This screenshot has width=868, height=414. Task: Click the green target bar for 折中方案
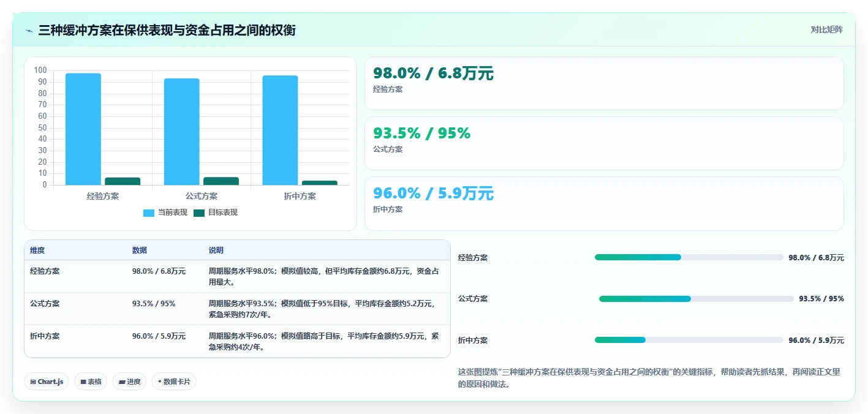pyautogui.click(x=319, y=183)
